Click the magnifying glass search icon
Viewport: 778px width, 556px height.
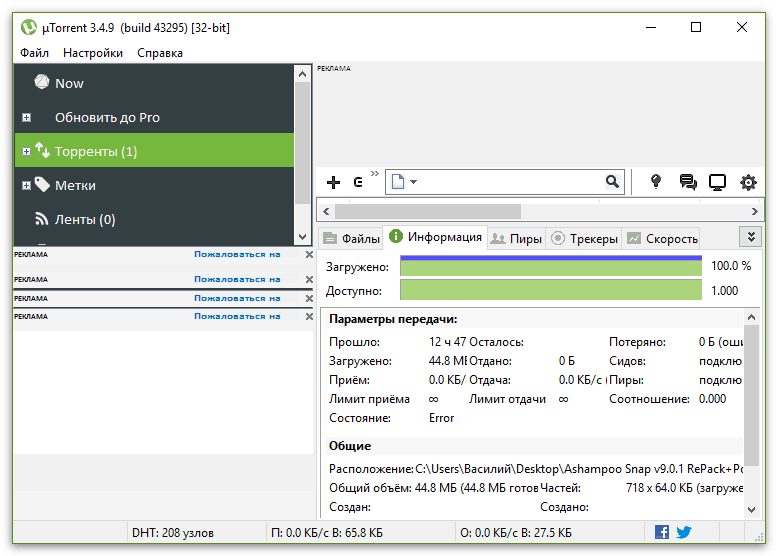[612, 182]
